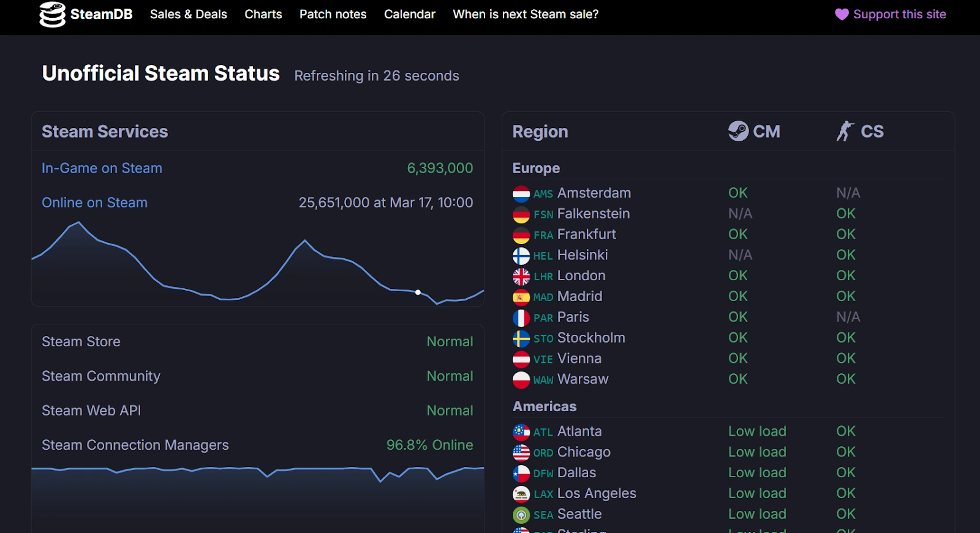Image resolution: width=980 pixels, height=533 pixels.
Task: Open the Charts page
Action: click(x=263, y=14)
